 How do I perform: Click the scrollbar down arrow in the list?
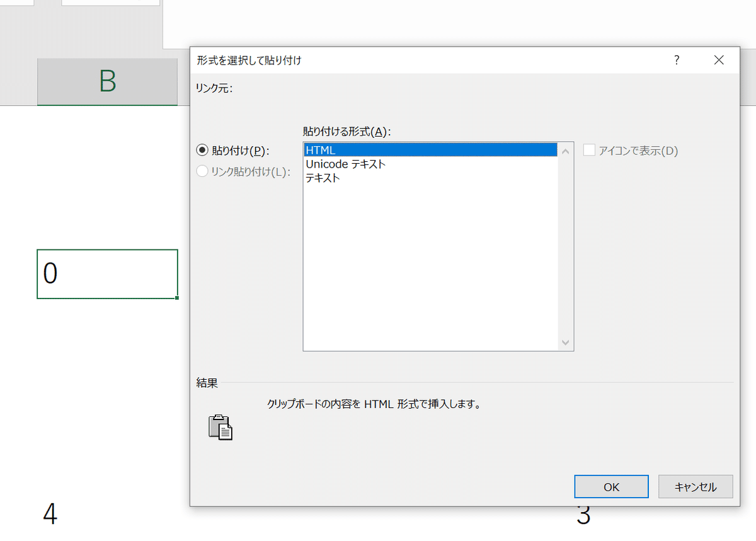pos(566,341)
